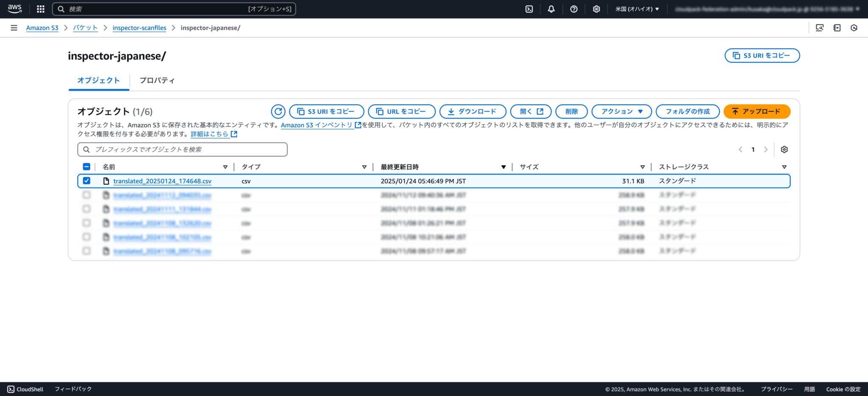868x396 pixels.
Task: Open the inspector-scanfiles breadcrumb link
Action: click(139, 28)
